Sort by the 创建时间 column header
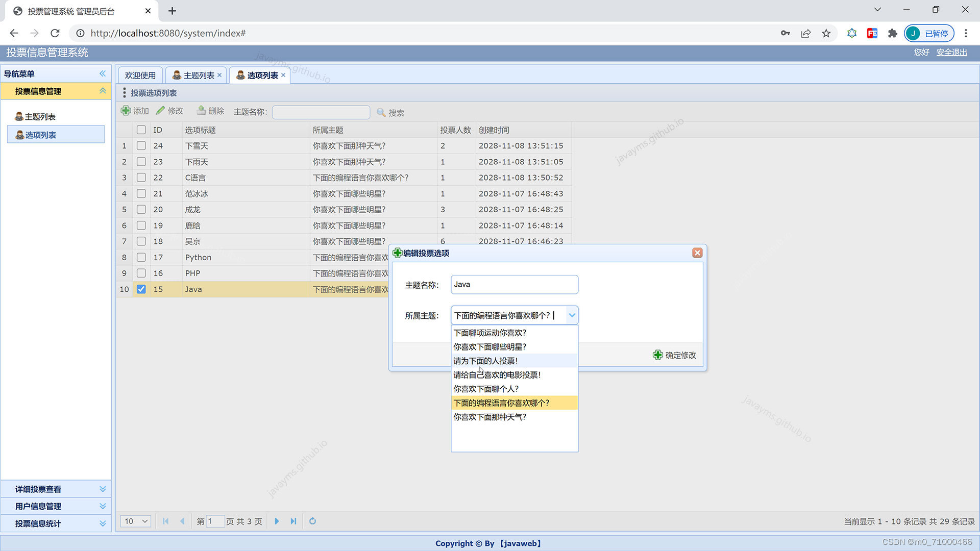 coord(523,130)
